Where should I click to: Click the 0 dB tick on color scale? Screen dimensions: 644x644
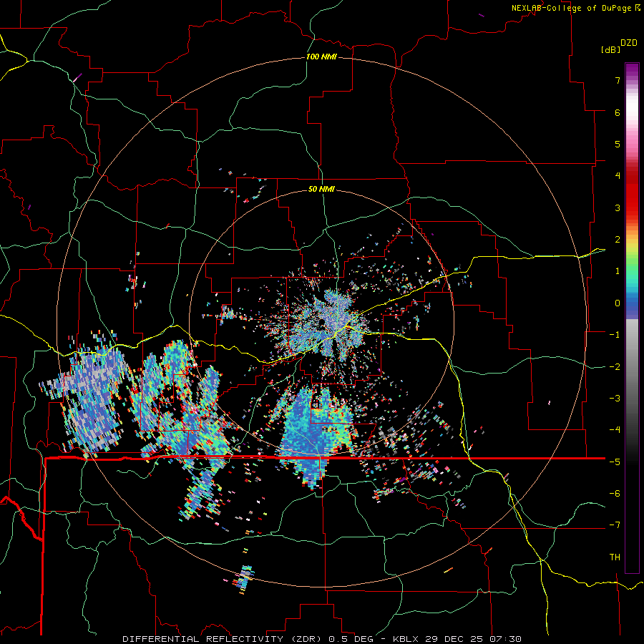click(618, 303)
